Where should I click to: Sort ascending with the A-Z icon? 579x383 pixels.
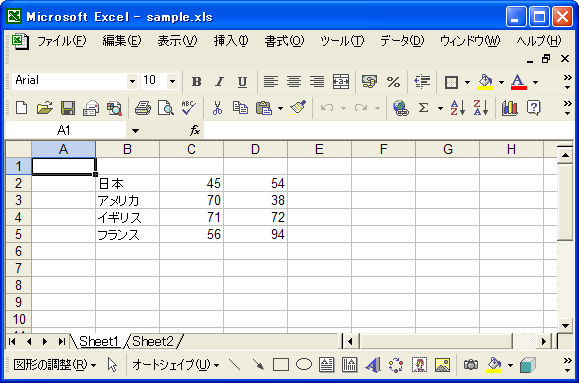(x=457, y=108)
